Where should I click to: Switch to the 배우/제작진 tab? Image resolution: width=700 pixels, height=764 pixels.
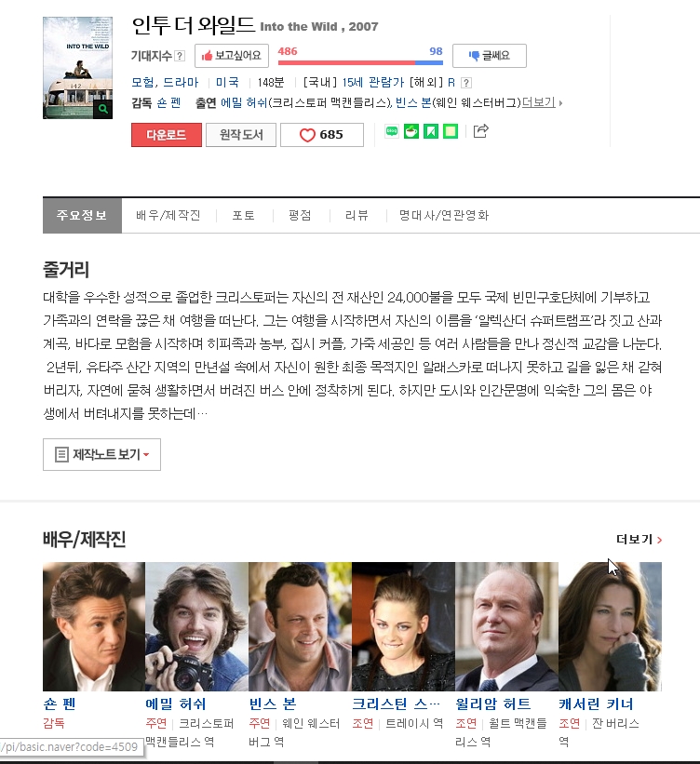point(168,215)
